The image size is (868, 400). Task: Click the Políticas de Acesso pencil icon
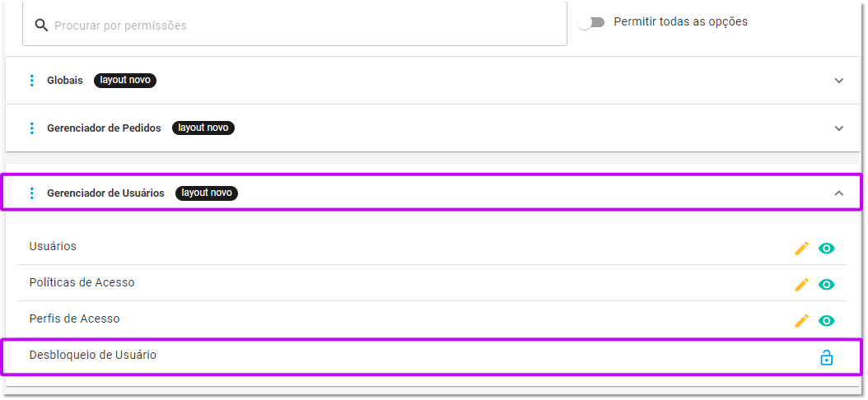click(x=801, y=285)
